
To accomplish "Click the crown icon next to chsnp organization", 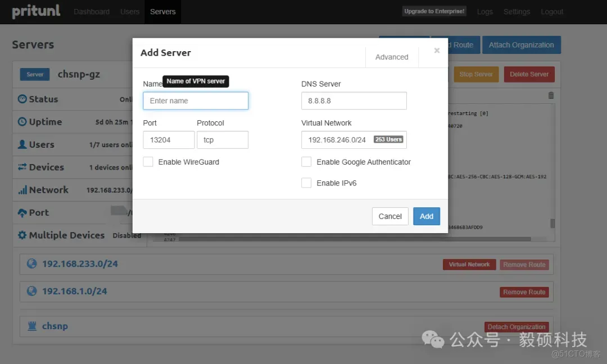I will [x=31, y=326].
